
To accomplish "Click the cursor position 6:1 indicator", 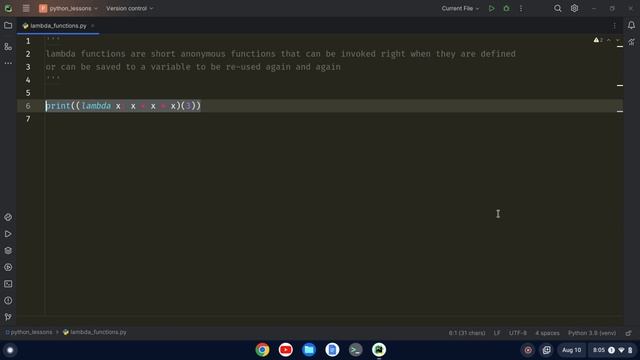I will (x=467, y=333).
